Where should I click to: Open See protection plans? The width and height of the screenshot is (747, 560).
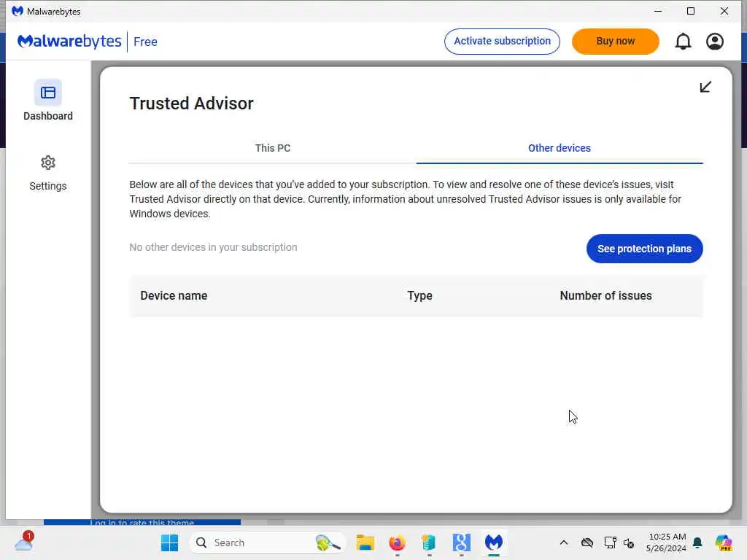coord(645,249)
